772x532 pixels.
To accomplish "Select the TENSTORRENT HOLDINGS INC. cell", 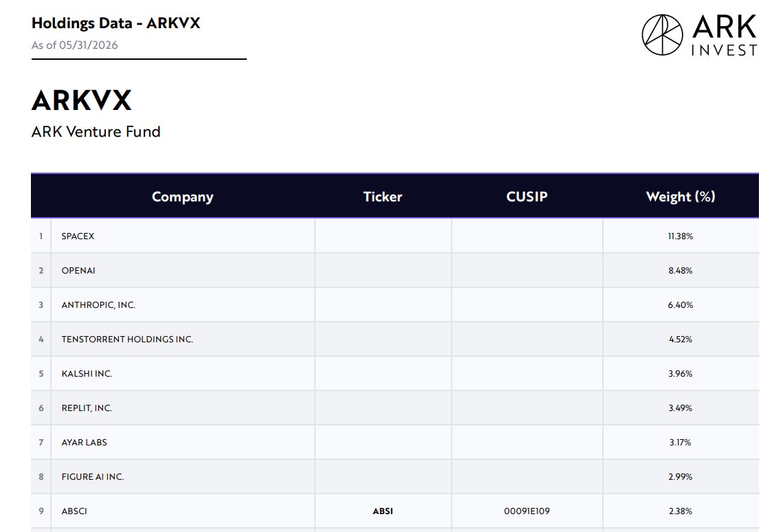I will (x=183, y=340).
